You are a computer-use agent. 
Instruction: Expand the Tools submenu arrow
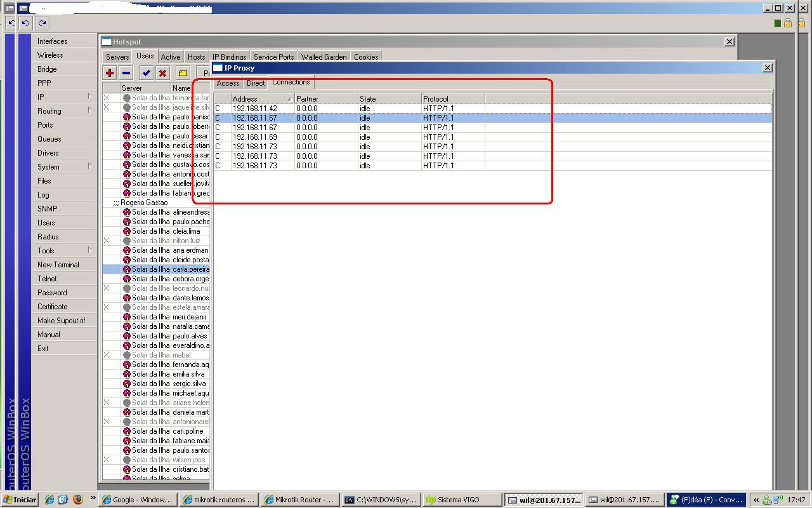pyautogui.click(x=89, y=250)
